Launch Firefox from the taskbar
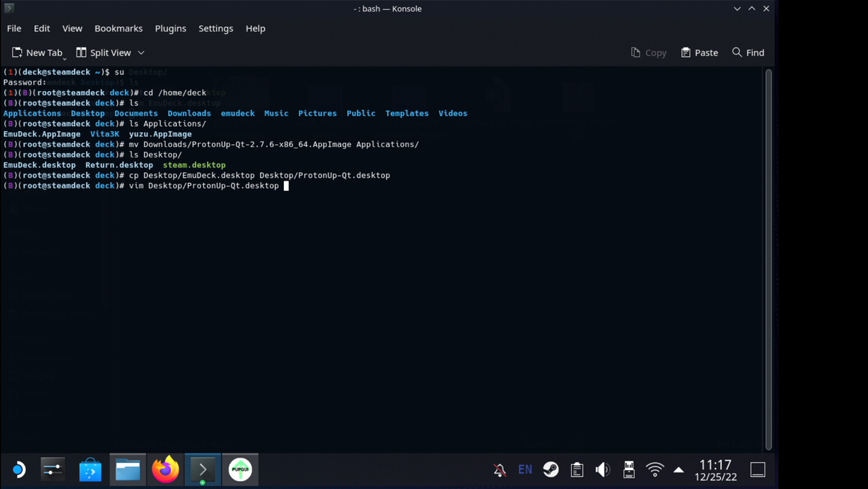868x489 pixels. pyautogui.click(x=165, y=469)
